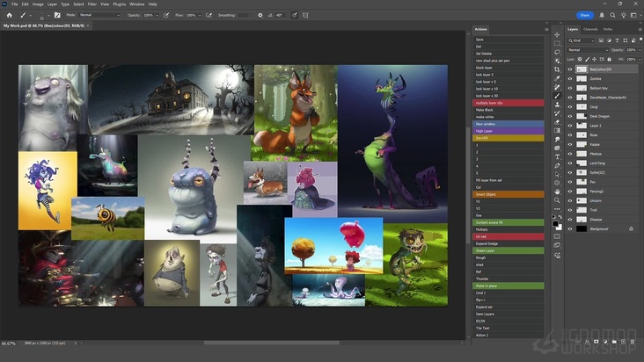The height and width of the screenshot is (362, 644).
Task: Hide the Background layer
Action: coord(570,228)
